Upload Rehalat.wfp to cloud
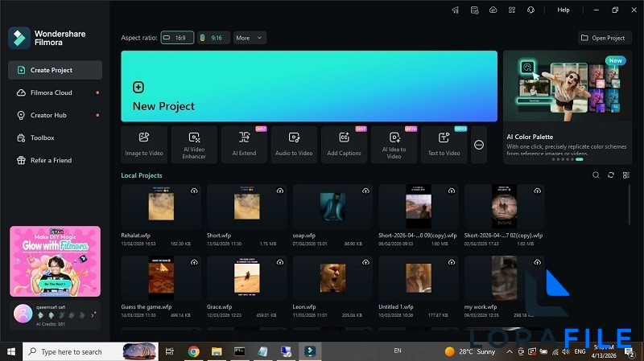 194,191
